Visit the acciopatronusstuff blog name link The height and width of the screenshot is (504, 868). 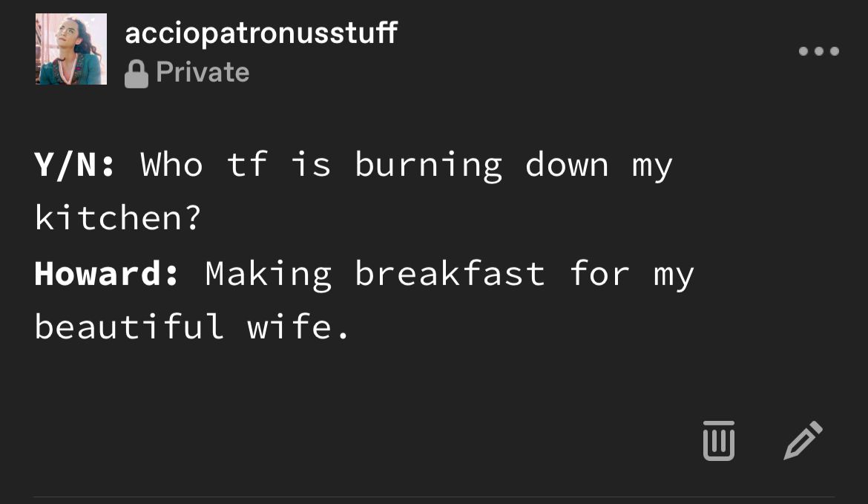(260, 33)
